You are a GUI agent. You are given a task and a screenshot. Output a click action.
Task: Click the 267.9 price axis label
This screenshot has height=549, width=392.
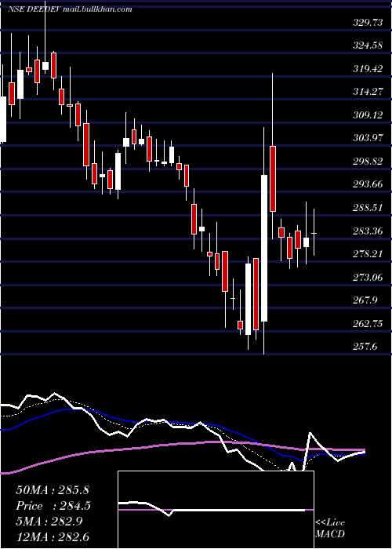tap(365, 300)
